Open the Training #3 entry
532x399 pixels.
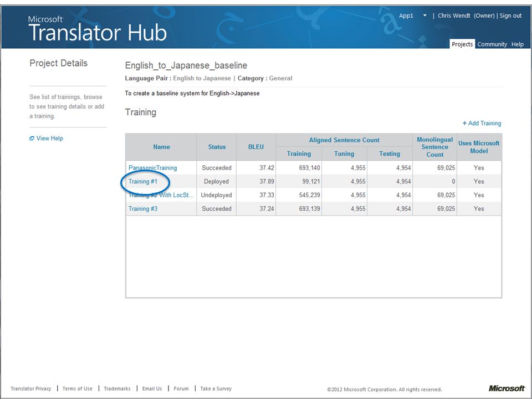[x=143, y=209]
